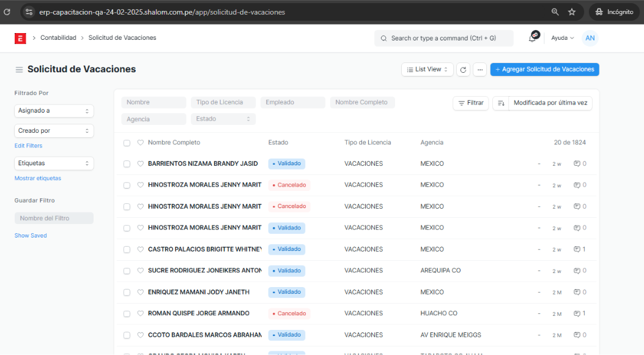Go to Contabilidad breadcrumb
This screenshot has height=355, width=644.
pos(58,38)
